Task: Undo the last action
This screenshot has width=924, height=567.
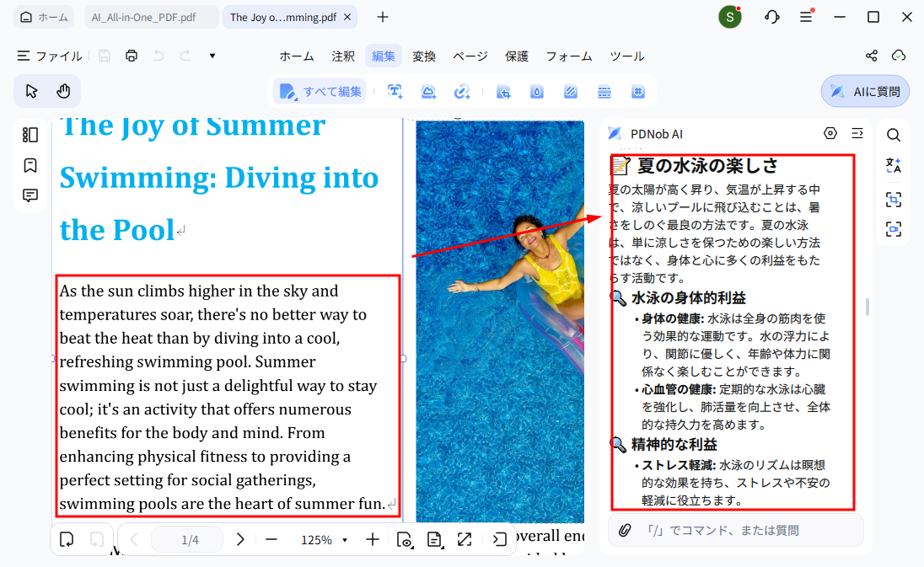Action: tap(158, 56)
